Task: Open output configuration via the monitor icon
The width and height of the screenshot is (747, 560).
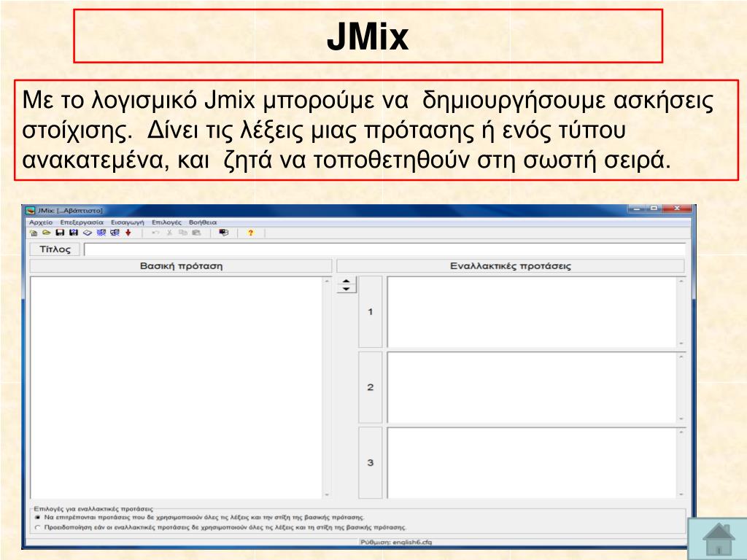Action: tap(223, 233)
